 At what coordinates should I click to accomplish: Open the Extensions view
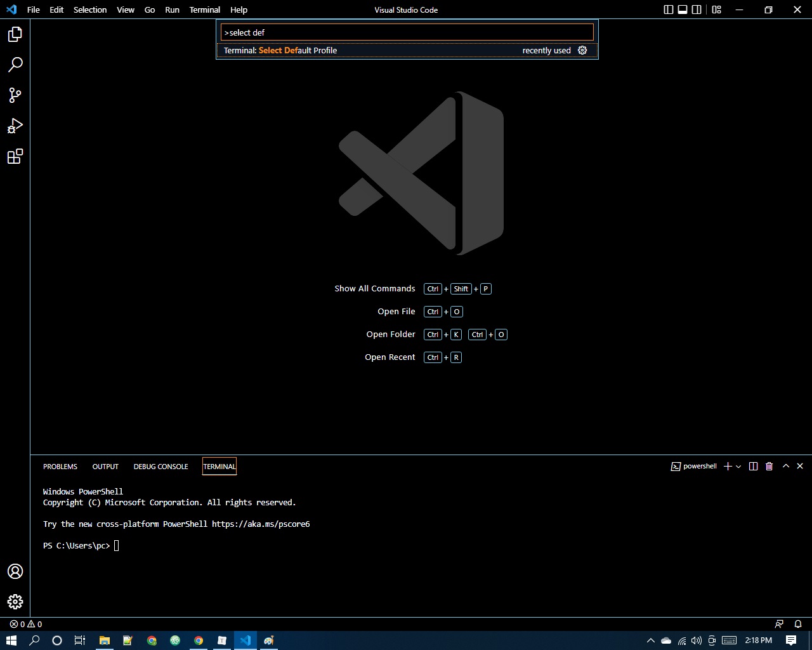point(15,156)
